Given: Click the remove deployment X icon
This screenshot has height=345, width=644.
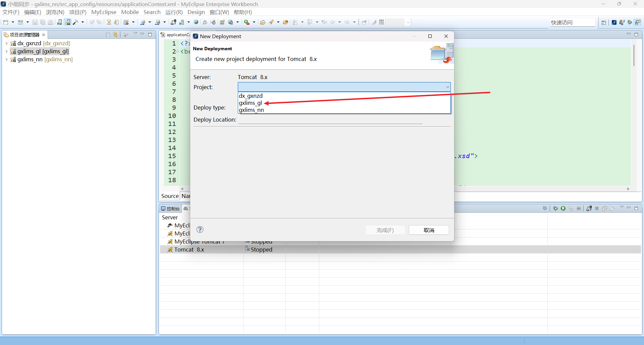Looking at the screenshot, I should point(597,208).
